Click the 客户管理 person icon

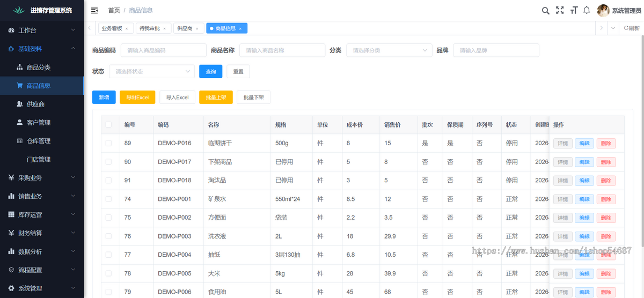tap(20, 122)
